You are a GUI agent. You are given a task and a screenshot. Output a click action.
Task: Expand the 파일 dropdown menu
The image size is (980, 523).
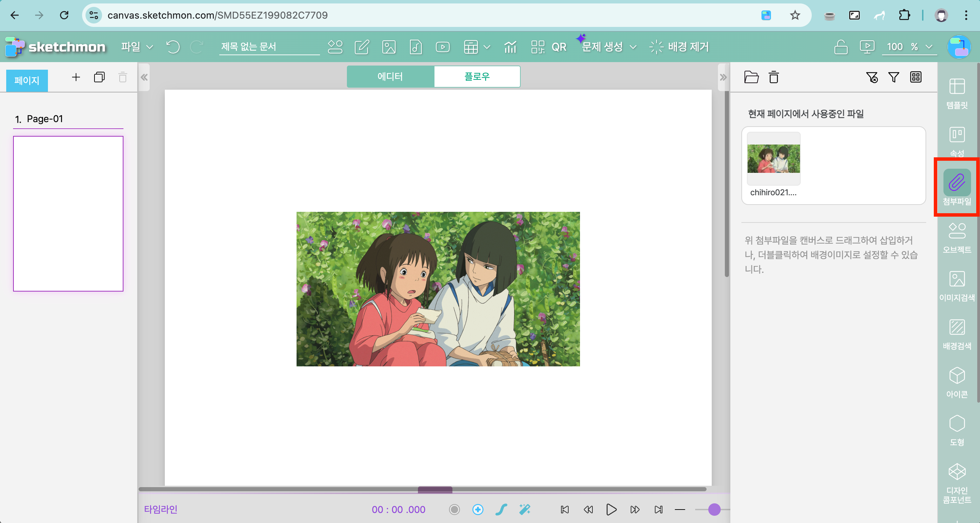click(137, 47)
